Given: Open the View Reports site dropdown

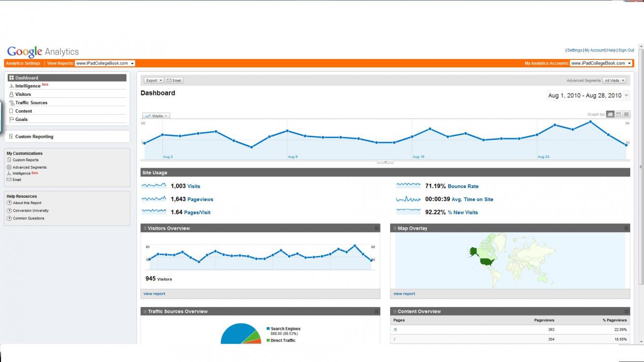Looking at the screenshot, I should pos(105,63).
